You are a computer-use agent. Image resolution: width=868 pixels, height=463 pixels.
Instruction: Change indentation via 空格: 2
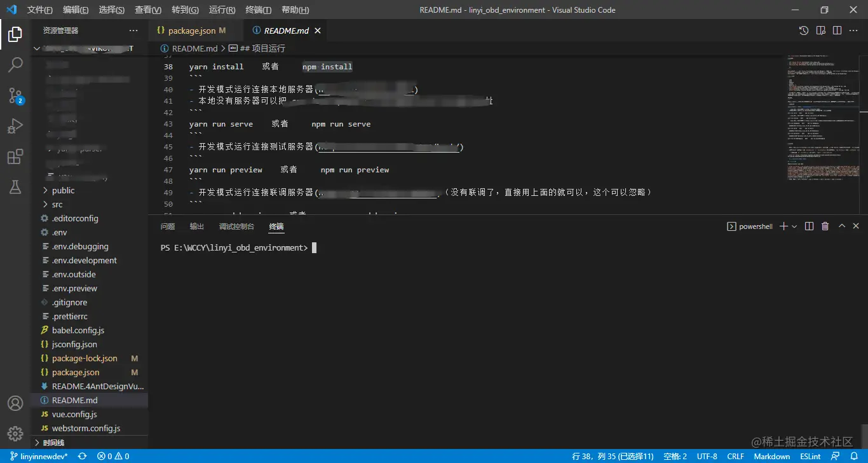[675, 456]
